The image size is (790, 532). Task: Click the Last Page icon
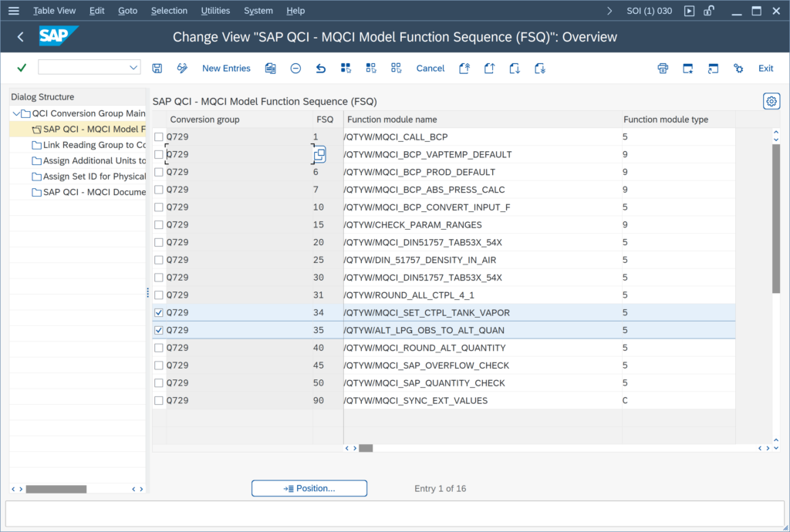pyautogui.click(x=539, y=69)
